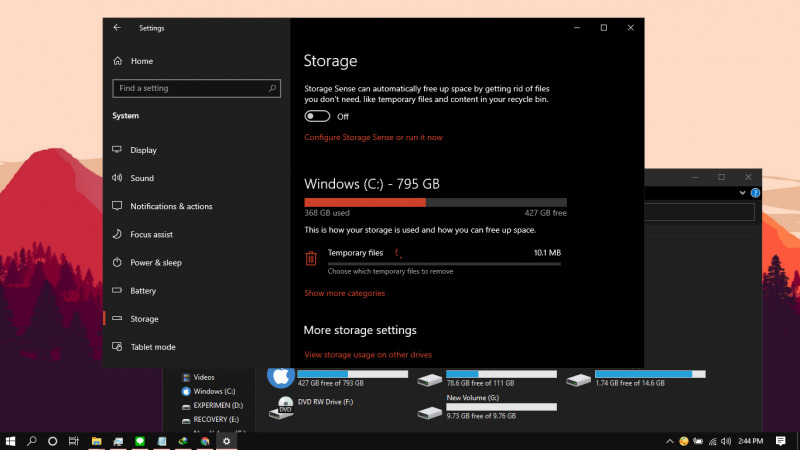Minimize the File Explorer window
This screenshot has width=800, height=450.
[x=695, y=177]
